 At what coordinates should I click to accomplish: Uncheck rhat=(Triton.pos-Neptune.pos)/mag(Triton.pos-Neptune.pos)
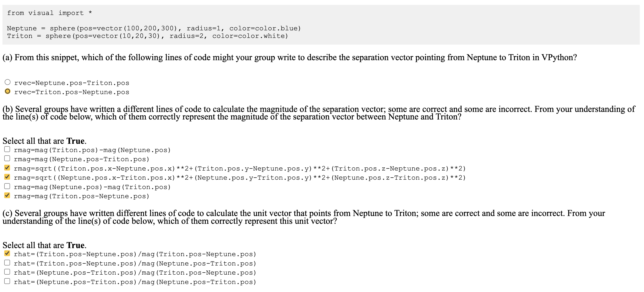[x=7, y=253]
